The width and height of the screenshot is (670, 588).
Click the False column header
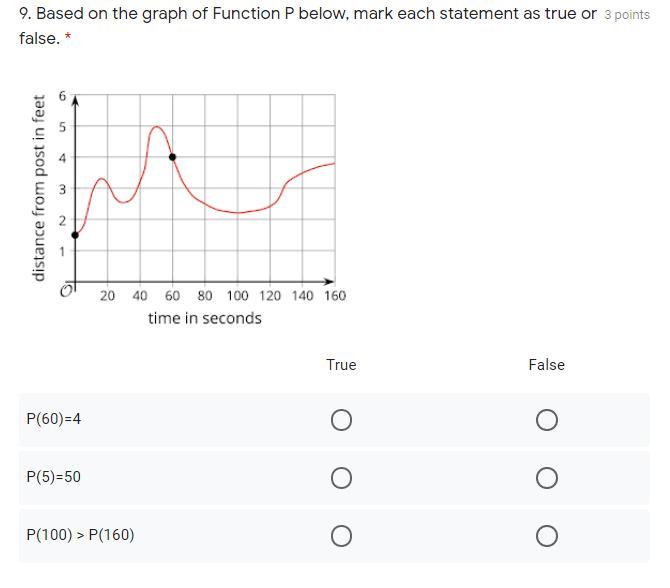click(546, 365)
